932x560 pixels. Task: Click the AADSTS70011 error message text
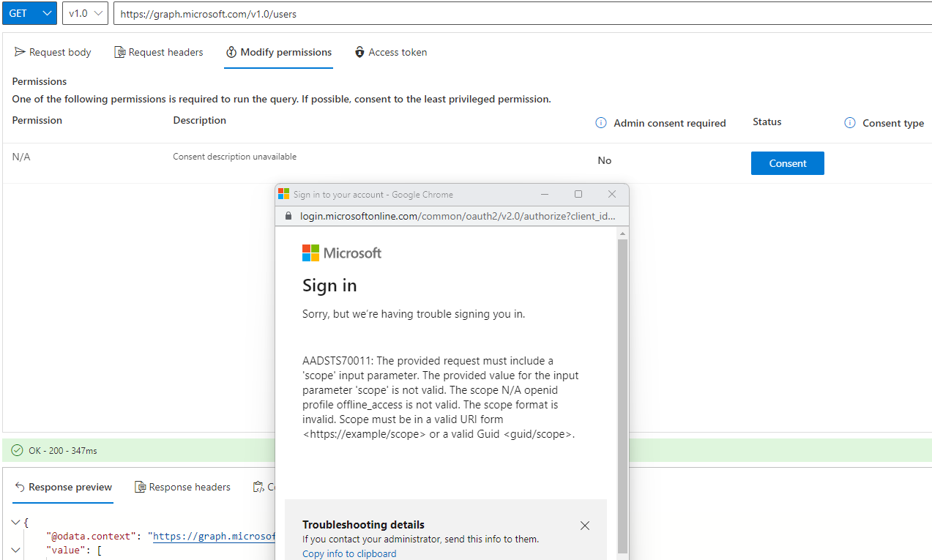tap(441, 397)
